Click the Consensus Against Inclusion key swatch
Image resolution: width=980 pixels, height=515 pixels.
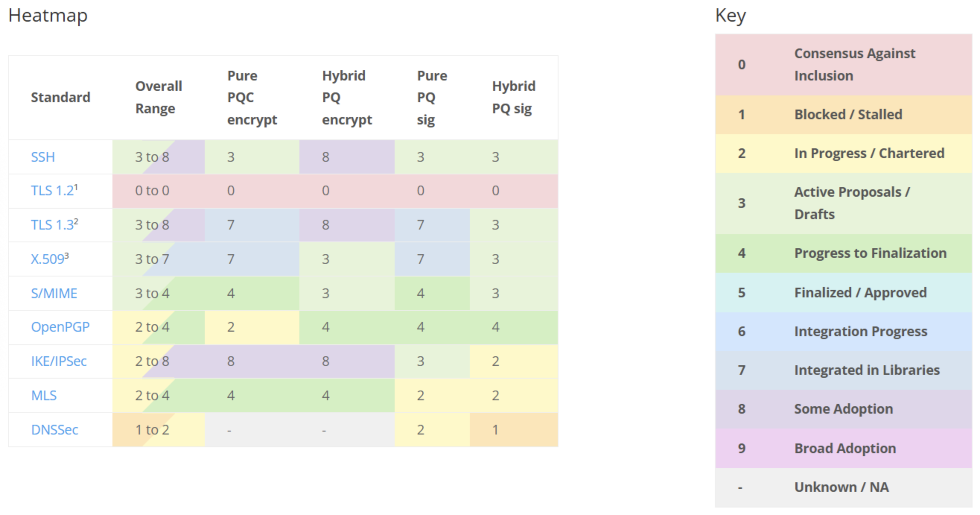843,65
